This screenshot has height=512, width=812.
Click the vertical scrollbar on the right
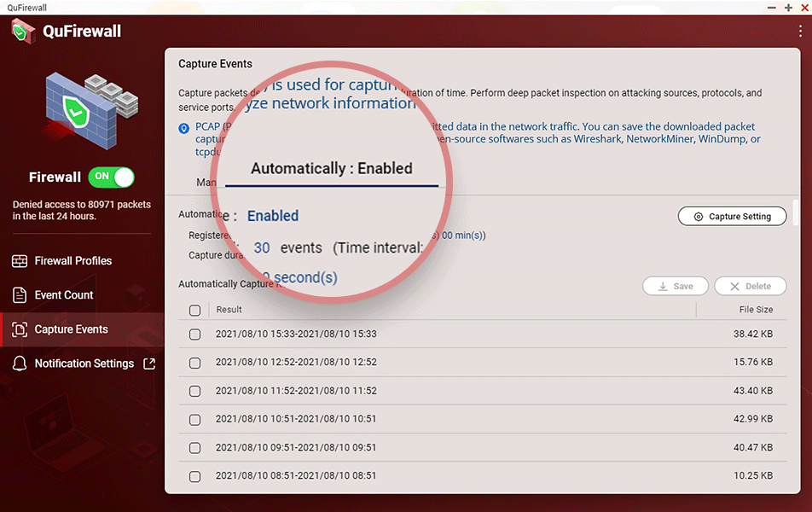[x=796, y=213]
